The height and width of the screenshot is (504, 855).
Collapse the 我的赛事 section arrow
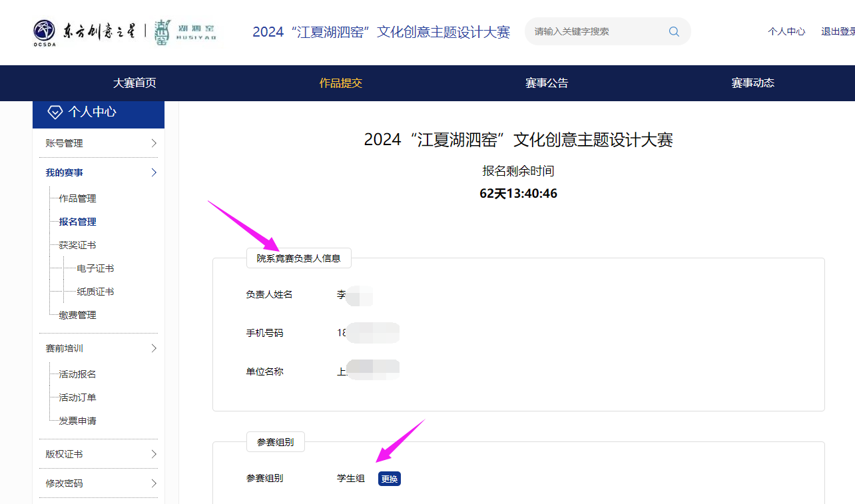[154, 172]
